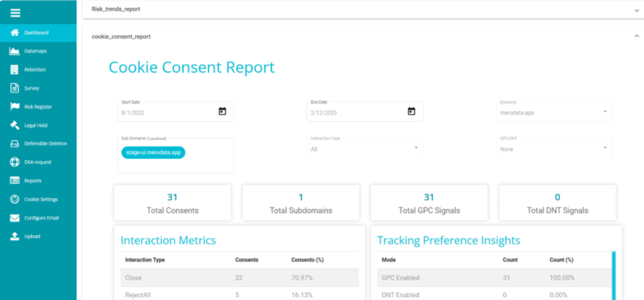Click the Close interaction row
The height and width of the screenshot is (300, 644).
pos(240,278)
